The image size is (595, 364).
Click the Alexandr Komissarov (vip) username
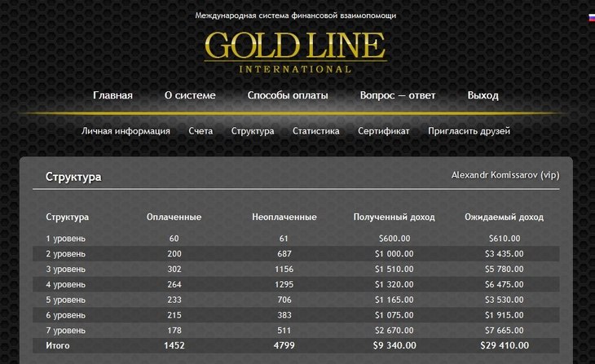(505, 175)
